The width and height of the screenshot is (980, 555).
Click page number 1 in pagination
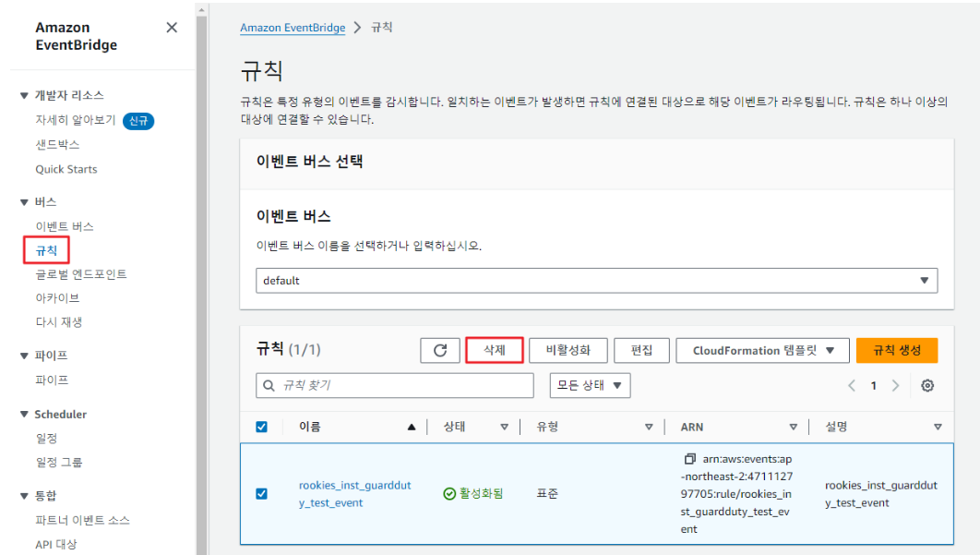point(873,385)
